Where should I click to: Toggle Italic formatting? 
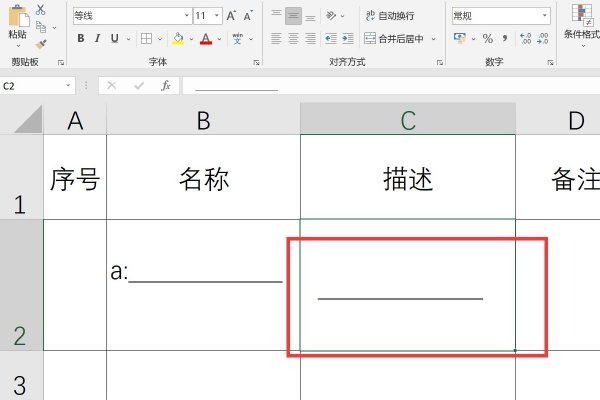98,38
